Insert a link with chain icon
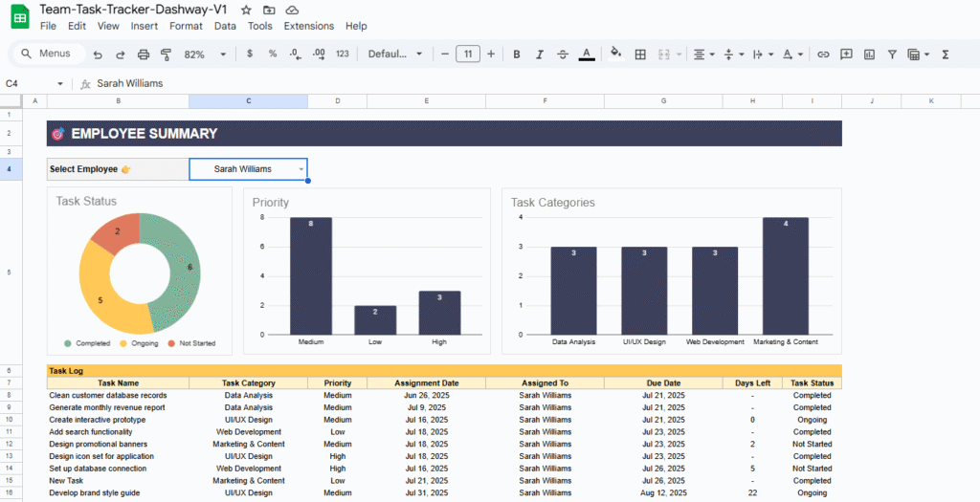980x502 pixels. coord(823,55)
